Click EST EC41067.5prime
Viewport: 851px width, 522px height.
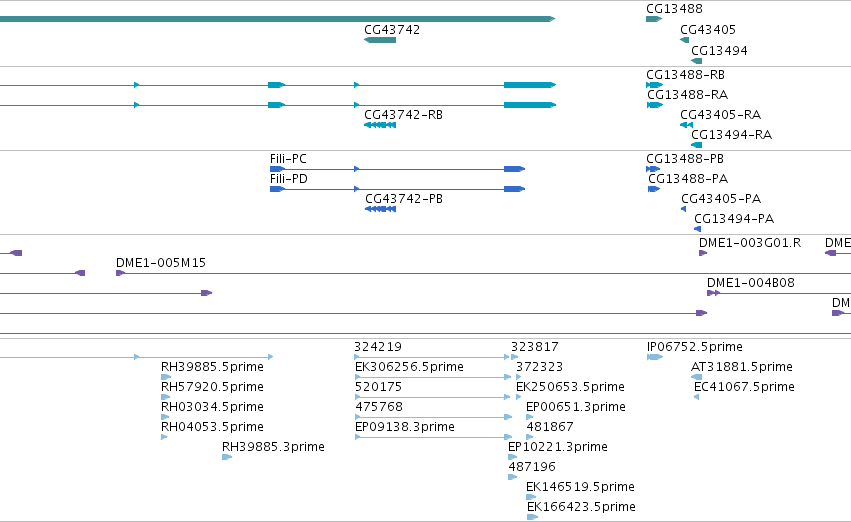[744, 387]
